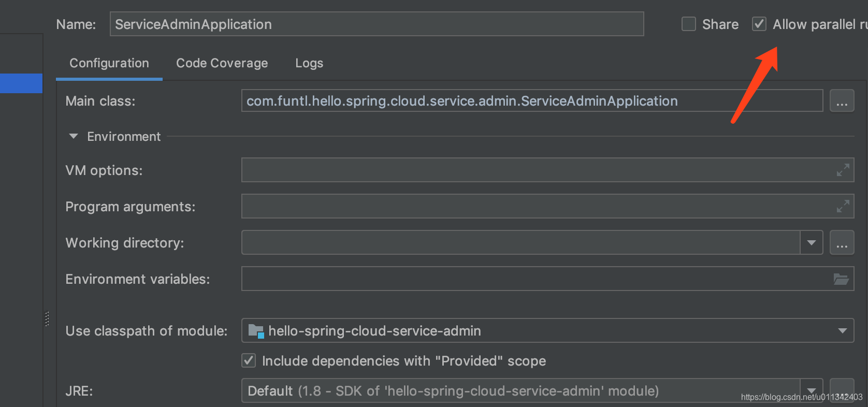Browse for Working directory with ellipsis button

point(842,242)
